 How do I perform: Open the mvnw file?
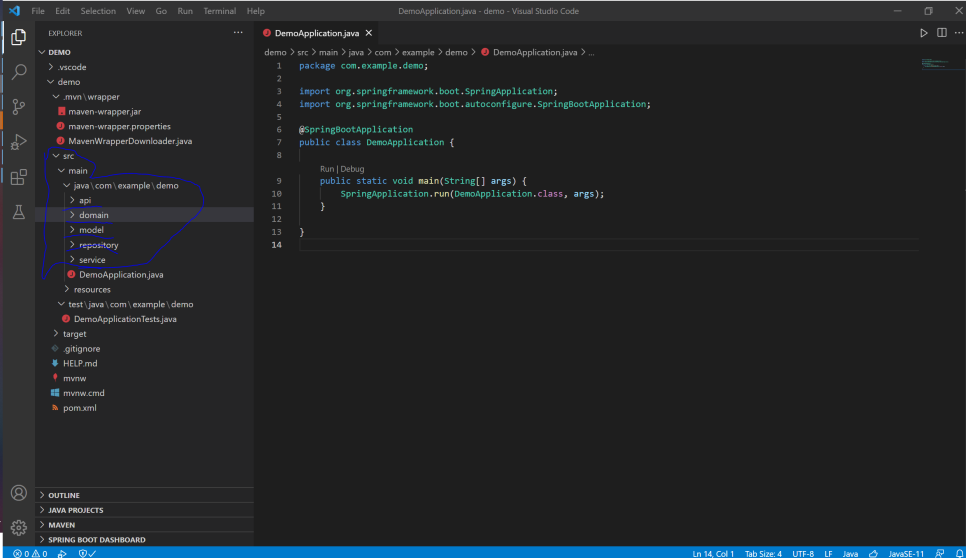click(x=75, y=378)
